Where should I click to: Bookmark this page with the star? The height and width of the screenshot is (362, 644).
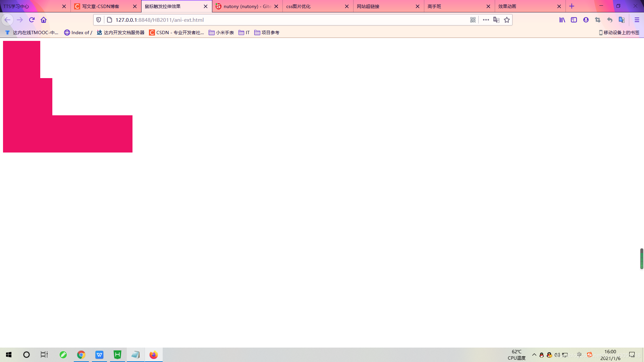click(507, 20)
